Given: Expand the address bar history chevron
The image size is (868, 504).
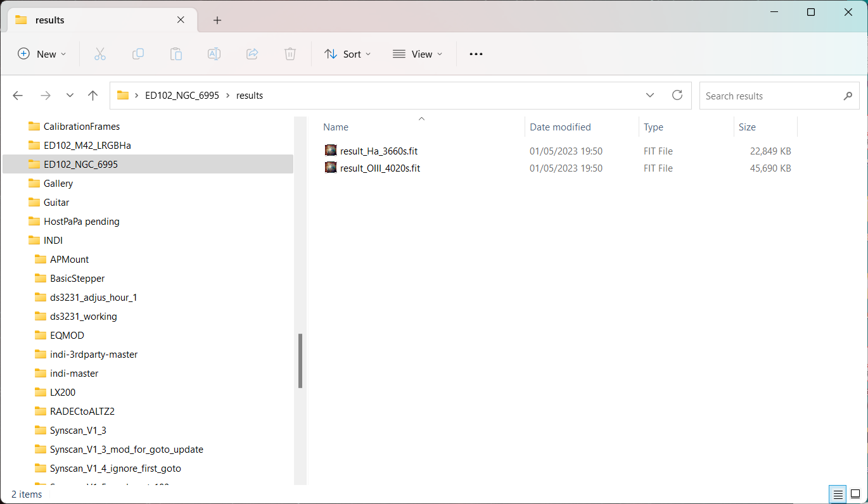Looking at the screenshot, I should [x=650, y=96].
